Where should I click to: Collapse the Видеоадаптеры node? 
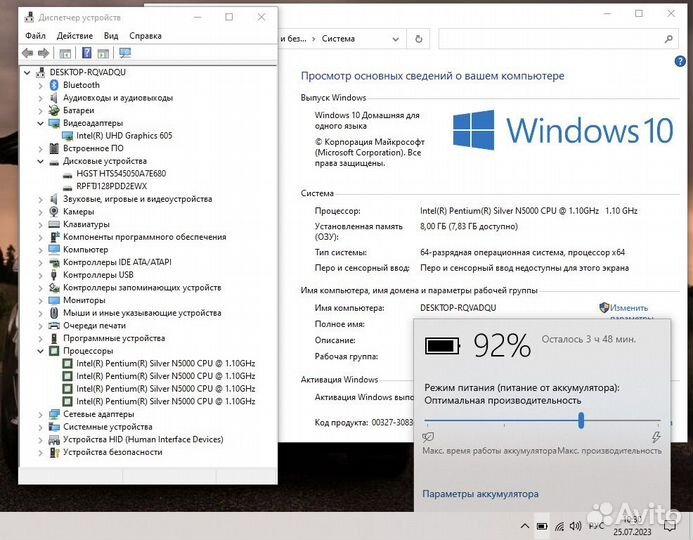tap(41, 123)
